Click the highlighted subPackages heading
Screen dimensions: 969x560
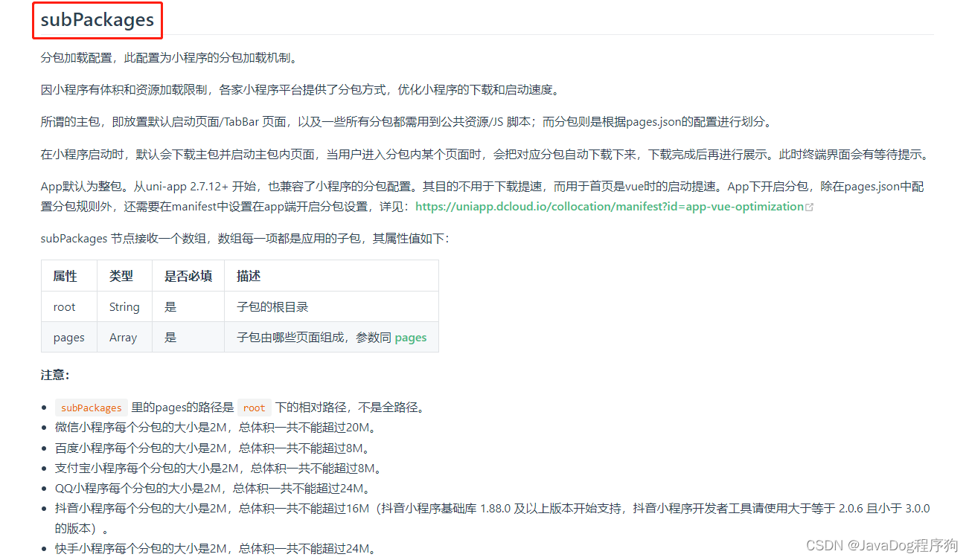(x=97, y=20)
